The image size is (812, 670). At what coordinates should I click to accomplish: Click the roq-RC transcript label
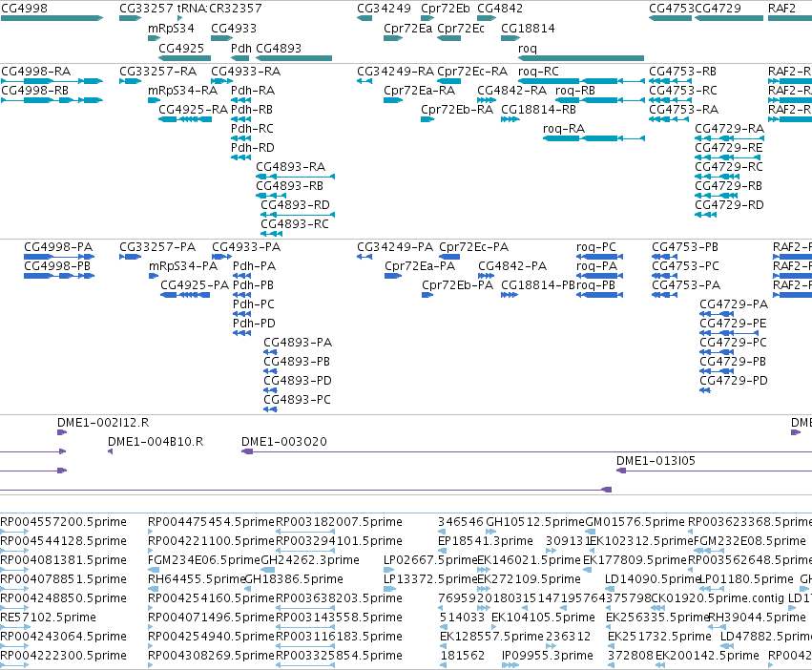point(538,71)
